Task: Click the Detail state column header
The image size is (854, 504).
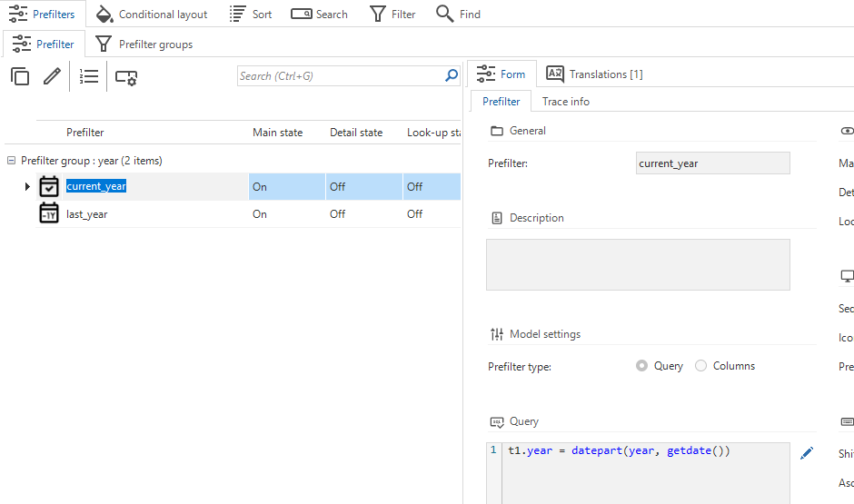Action: pos(356,133)
